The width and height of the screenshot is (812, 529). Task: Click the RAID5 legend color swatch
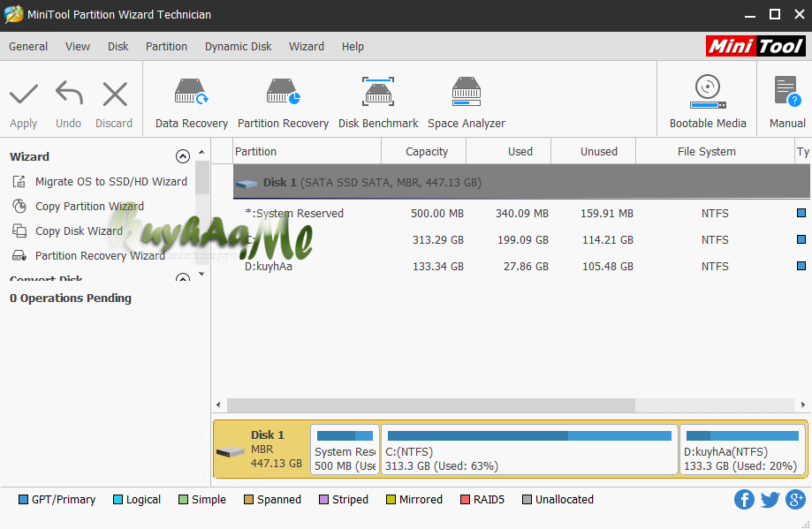(465, 500)
